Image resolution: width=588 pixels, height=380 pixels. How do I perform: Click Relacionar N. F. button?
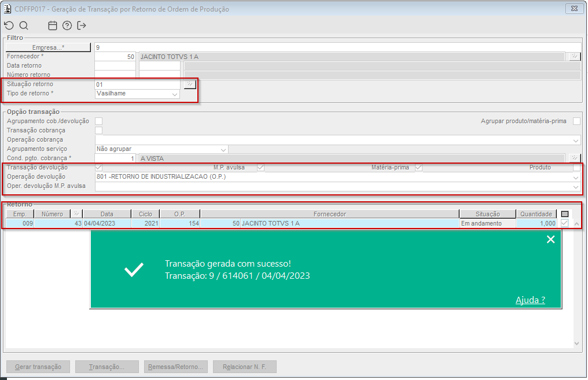244,367
